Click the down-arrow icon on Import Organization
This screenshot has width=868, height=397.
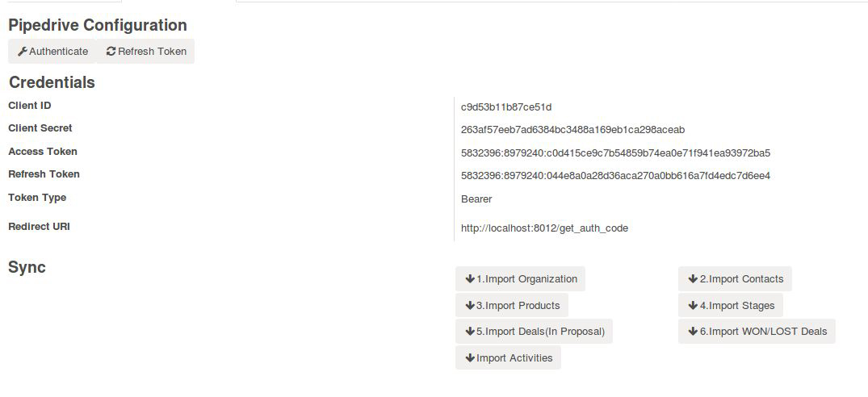tap(470, 278)
